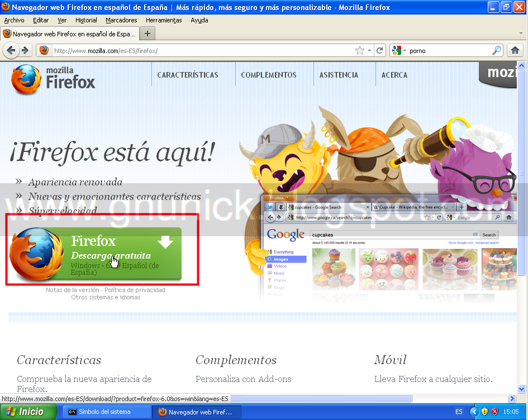Click the page scrollbar down arrow

click(x=521, y=389)
